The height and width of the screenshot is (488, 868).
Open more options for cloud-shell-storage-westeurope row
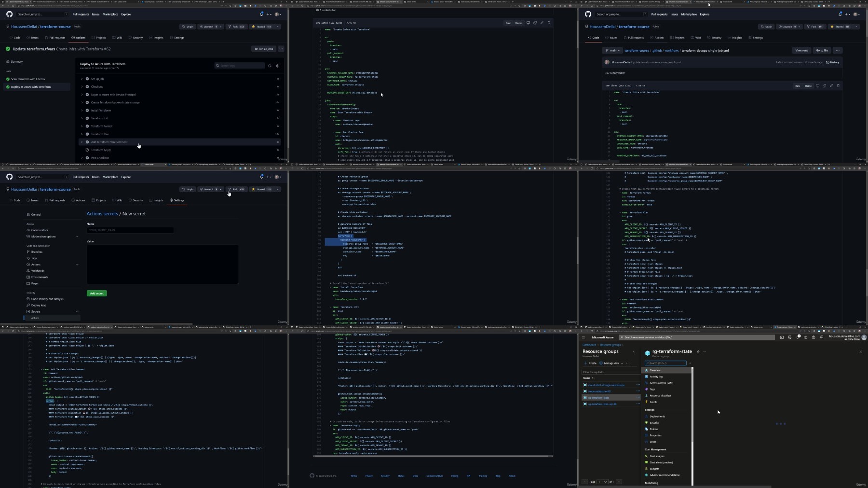click(638, 385)
